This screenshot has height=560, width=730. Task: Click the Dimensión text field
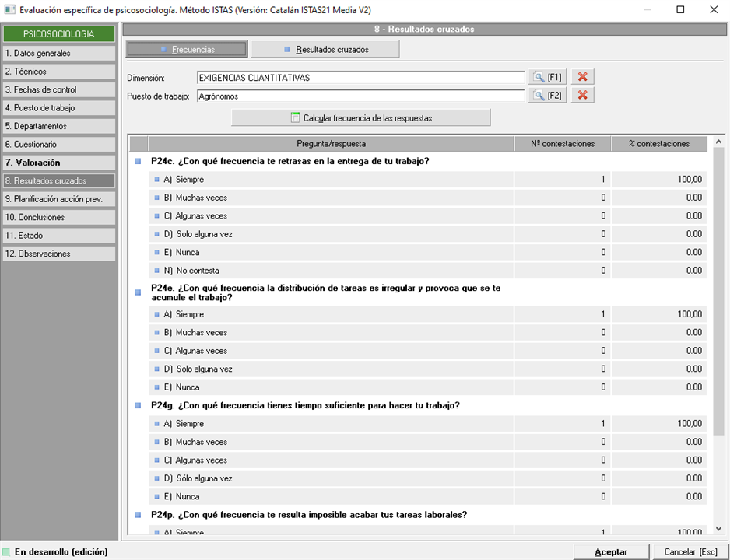click(x=360, y=78)
